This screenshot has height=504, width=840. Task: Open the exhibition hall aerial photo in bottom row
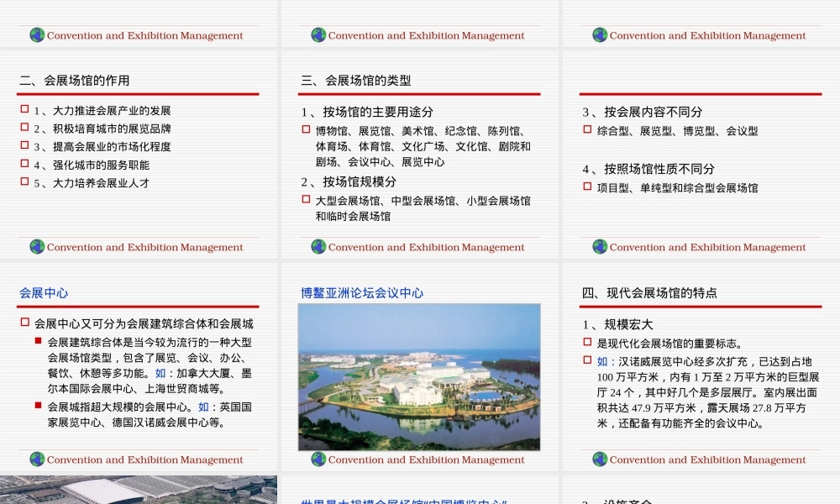pyautogui.click(x=139, y=490)
